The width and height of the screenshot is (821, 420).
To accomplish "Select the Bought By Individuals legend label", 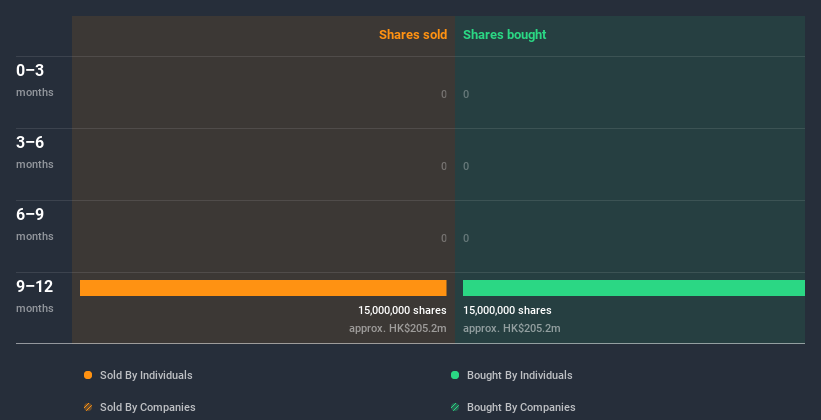I will click(519, 375).
